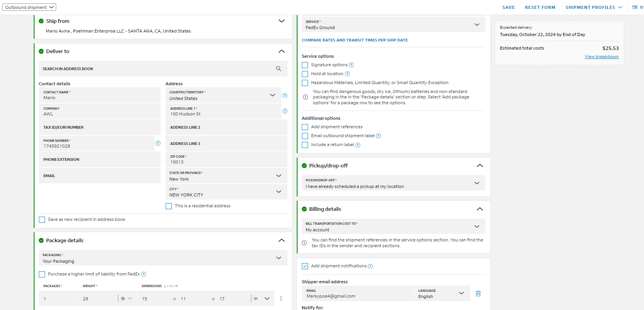Open Include a return label help icon
Image resolution: width=644 pixels, height=310 pixels.
358,145
